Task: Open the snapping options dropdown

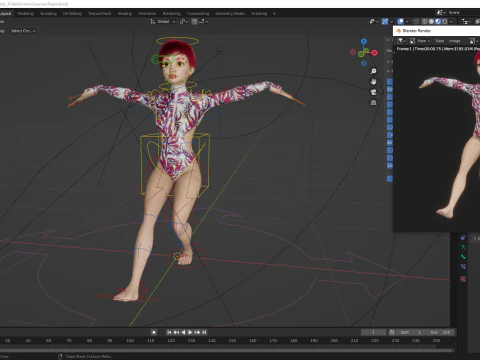Action: [204, 21]
